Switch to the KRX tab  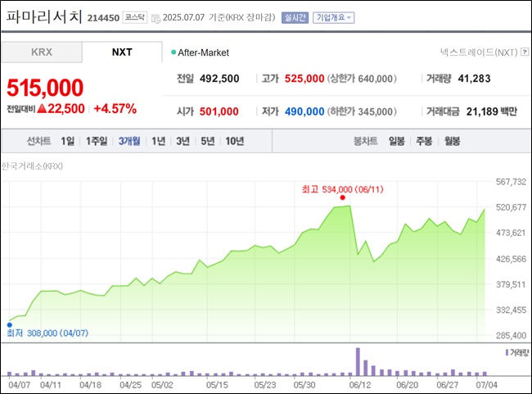point(42,52)
